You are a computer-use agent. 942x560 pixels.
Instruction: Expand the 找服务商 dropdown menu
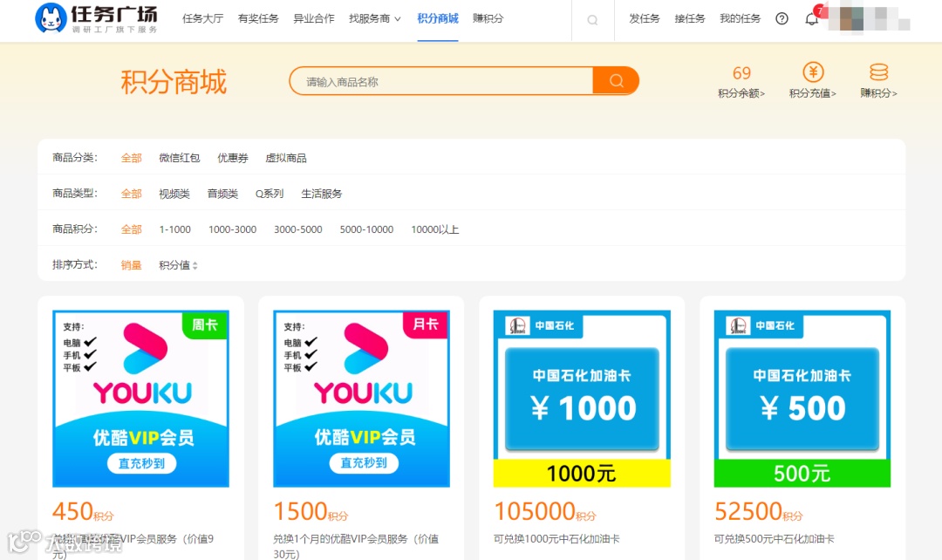pos(375,18)
